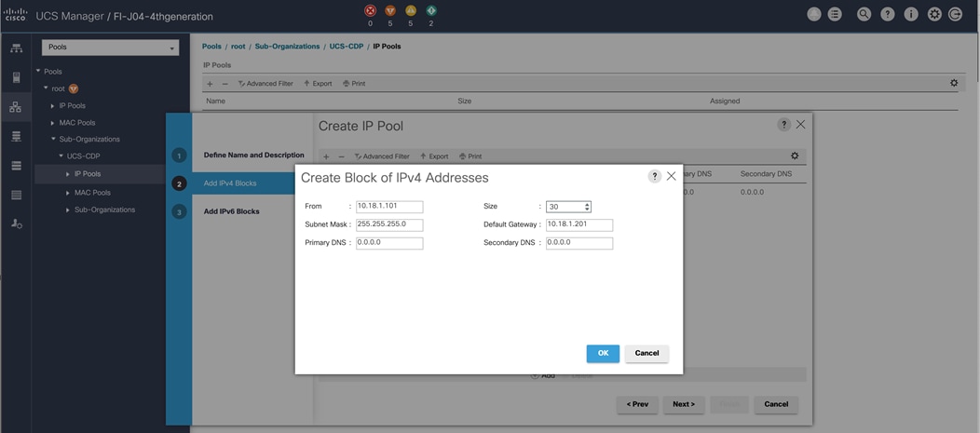
Task: Cancel the Create IP Pool wizard
Action: tap(776, 404)
